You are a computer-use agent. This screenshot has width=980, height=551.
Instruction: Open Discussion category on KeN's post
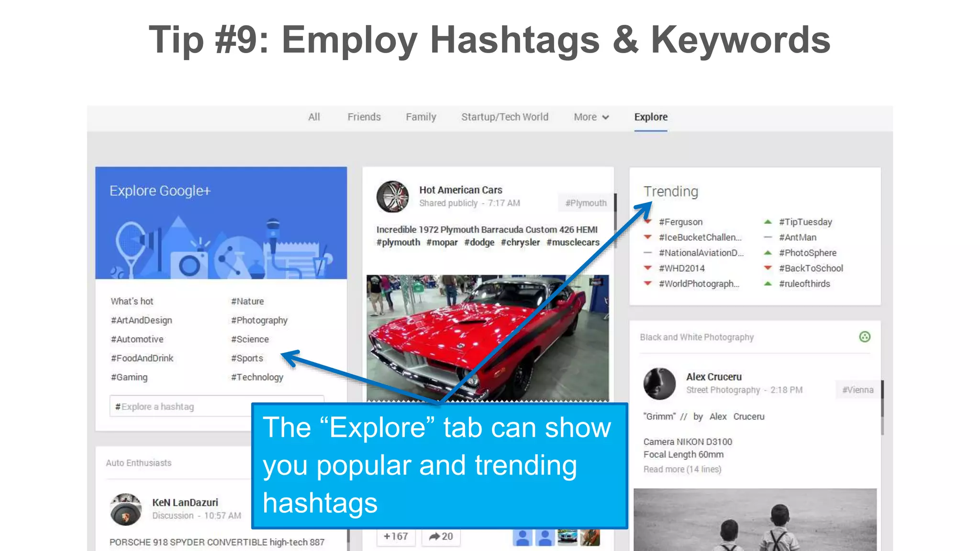(x=173, y=516)
